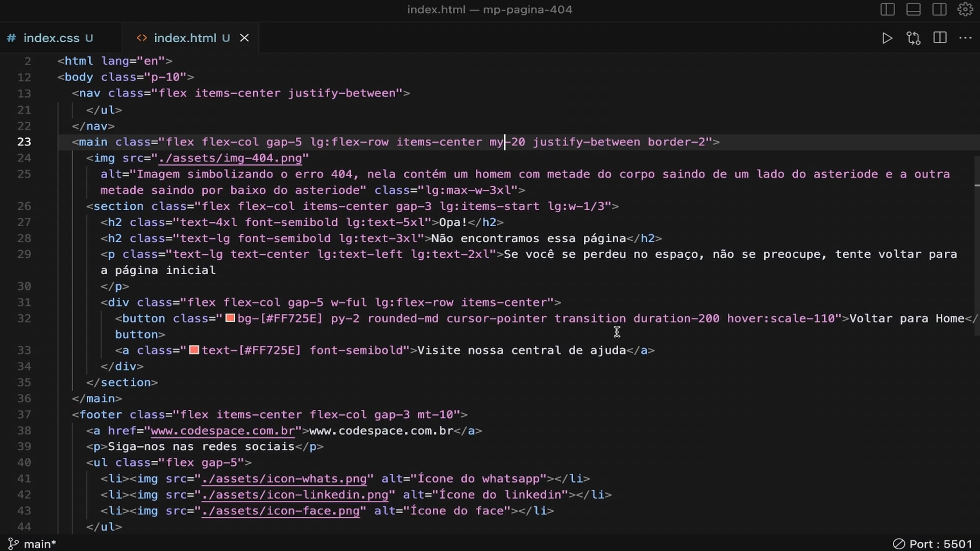Image resolution: width=980 pixels, height=551 pixels.
Task: Place the cursor in "Siga-nos nas redes sociais"
Action: tap(201, 446)
